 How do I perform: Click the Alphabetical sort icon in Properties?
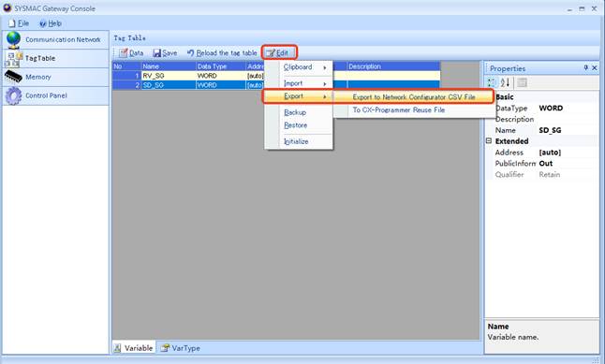tap(505, 82)
